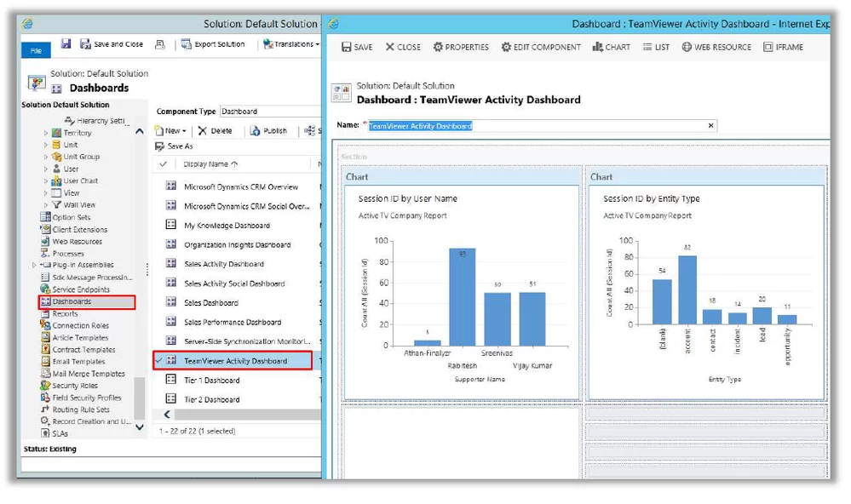Click the CHART toolbar icon

pos(597,48)
